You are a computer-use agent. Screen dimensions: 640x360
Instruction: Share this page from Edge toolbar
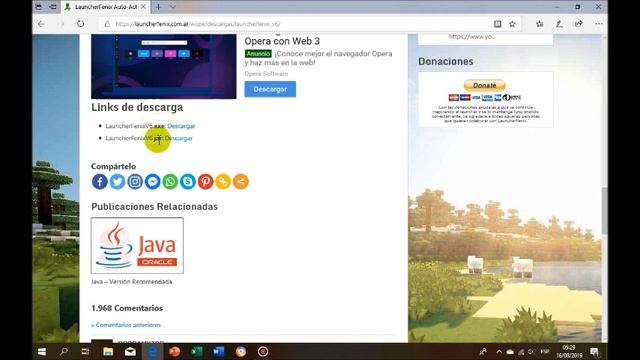pyautogui.click(x=579, y=24)
